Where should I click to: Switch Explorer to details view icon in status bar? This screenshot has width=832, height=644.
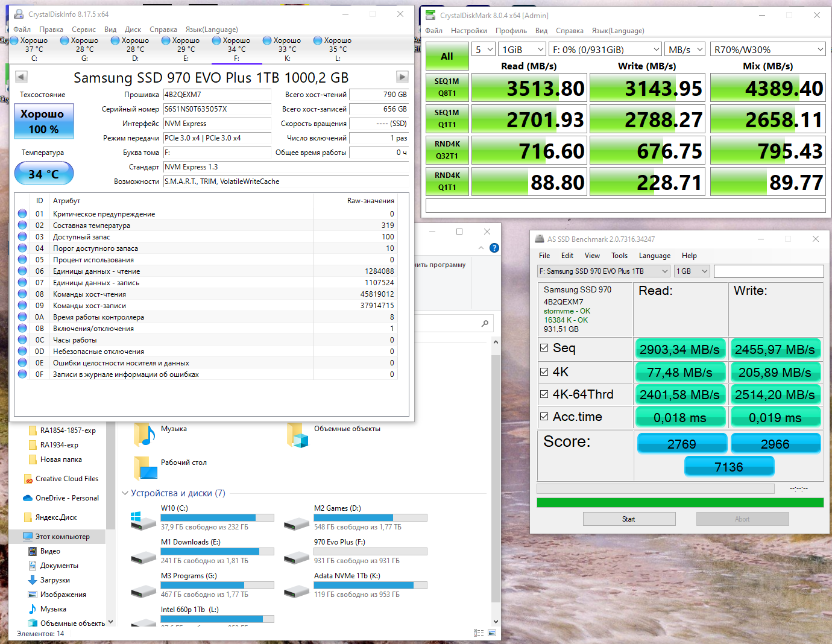click(x=479, y=633)
